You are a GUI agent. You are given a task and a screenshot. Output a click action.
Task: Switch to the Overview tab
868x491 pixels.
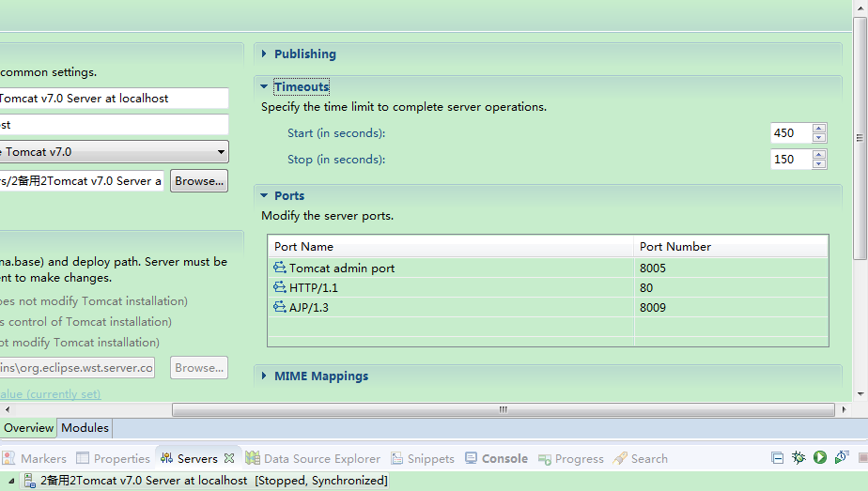[x=28, y=428]
